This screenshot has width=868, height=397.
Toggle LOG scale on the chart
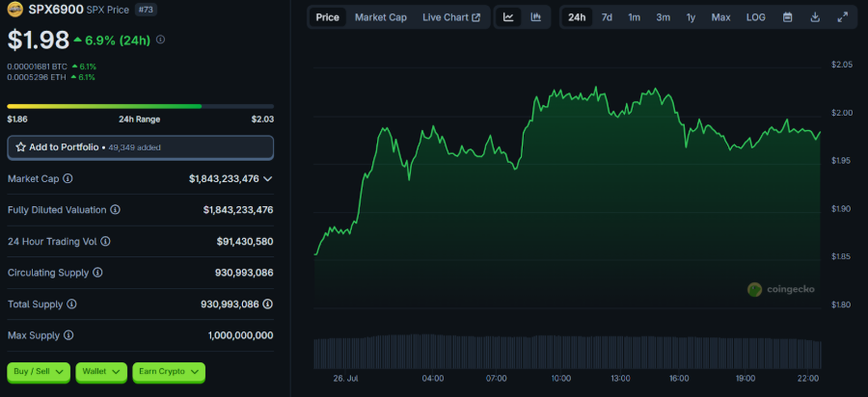point(755,17)
